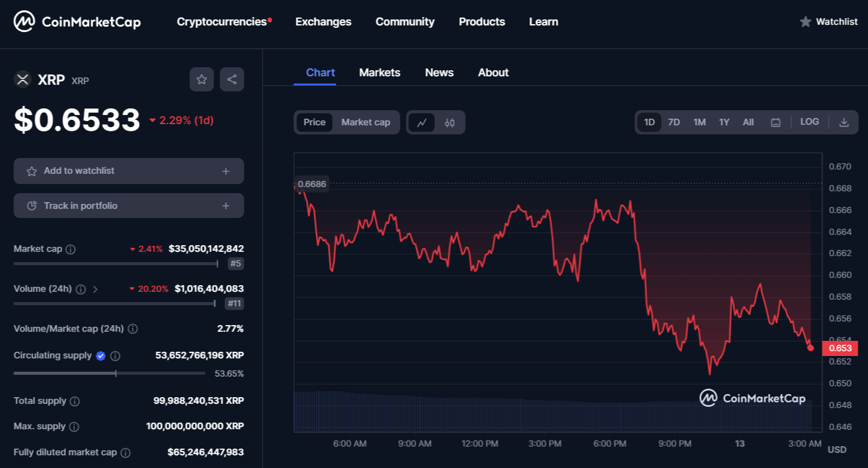The height and width of the screenshot is (468, 868).
Task: Click the verified badge on Circulating supply
Action: [x=101, y=356]
